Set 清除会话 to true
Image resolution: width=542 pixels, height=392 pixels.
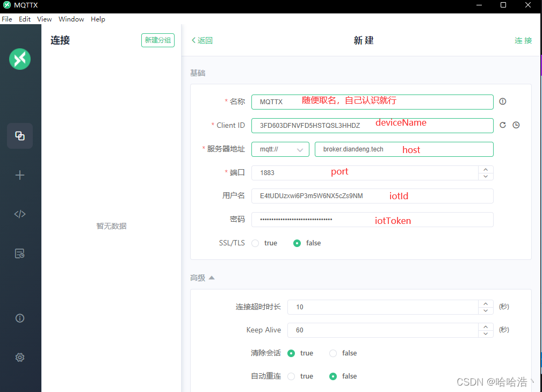[291, 353]
